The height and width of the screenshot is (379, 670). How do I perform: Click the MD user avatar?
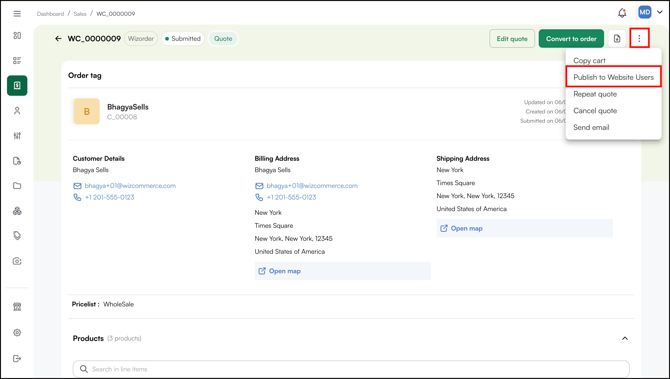tap(645, 12)
